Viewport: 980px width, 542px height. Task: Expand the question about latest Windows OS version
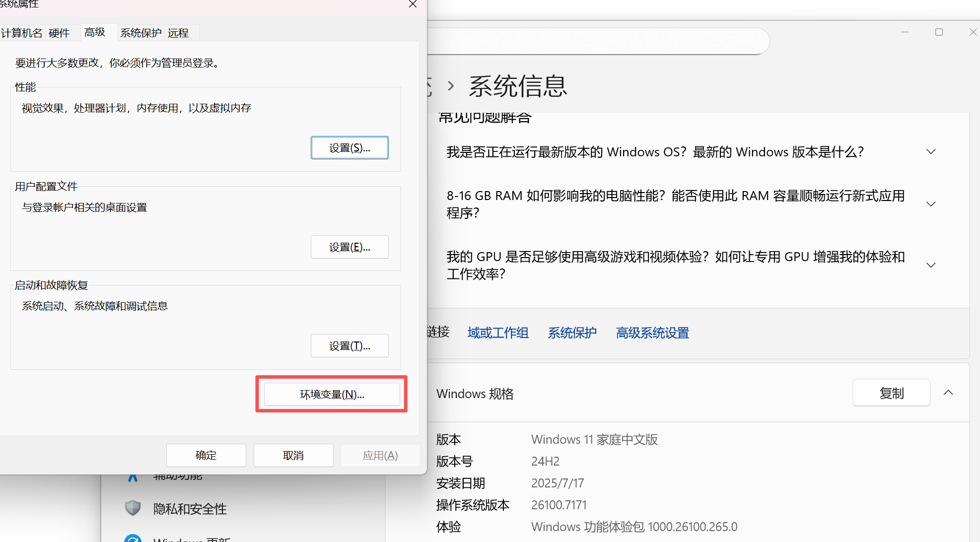[930, 151]
